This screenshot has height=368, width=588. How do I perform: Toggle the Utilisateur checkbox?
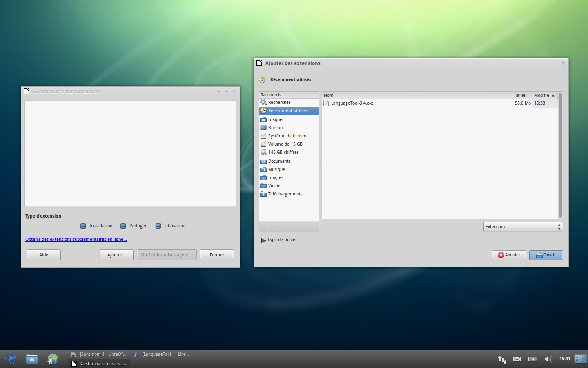pyautogui.click(x=158, y=226)
